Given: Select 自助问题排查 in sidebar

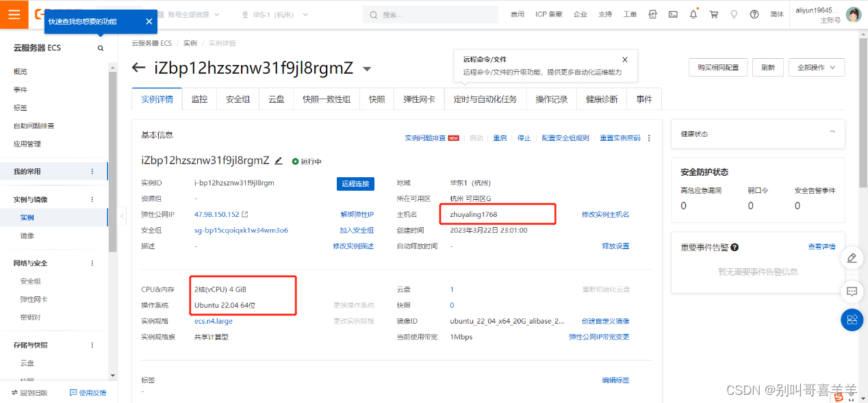Looking at the screenshot, I should 34,126.
